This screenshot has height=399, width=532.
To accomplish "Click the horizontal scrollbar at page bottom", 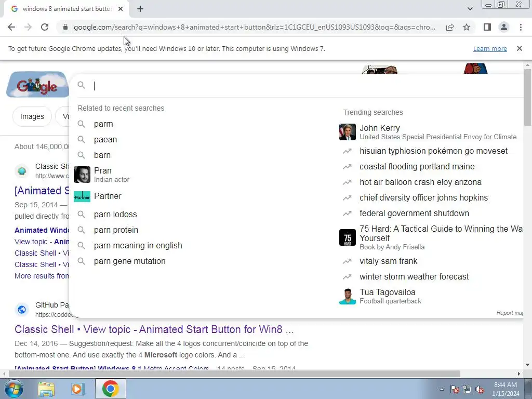I will click(x=234, y=374).
